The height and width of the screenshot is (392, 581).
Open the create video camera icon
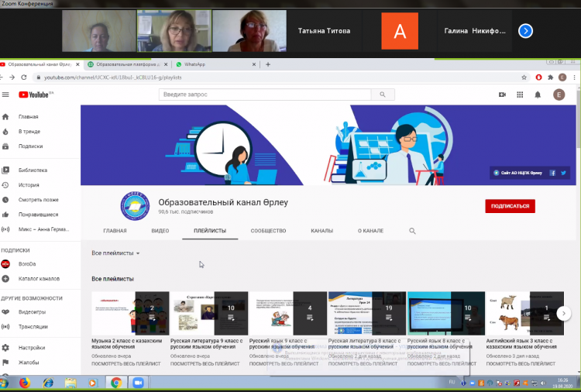coord(502,95)
